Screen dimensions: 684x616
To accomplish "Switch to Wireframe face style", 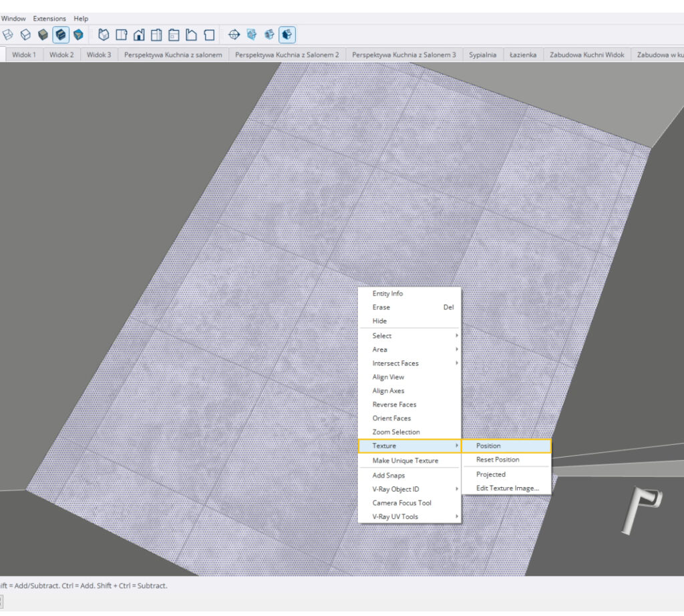I will (8, 35).
